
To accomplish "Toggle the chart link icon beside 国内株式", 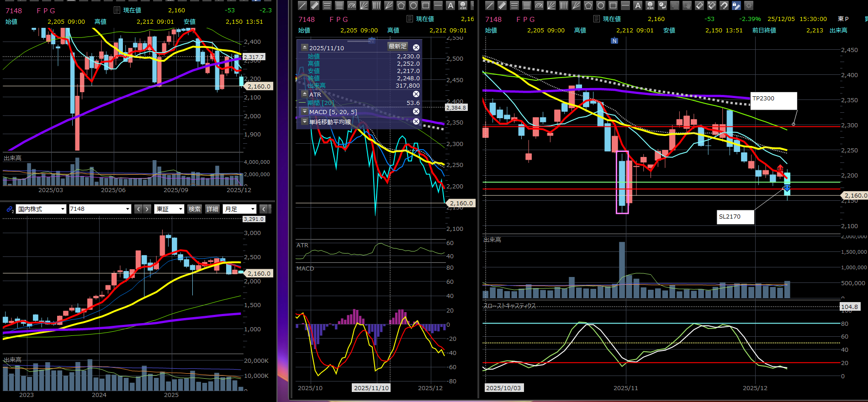I will pyautogui.click(x=10, y=209).
